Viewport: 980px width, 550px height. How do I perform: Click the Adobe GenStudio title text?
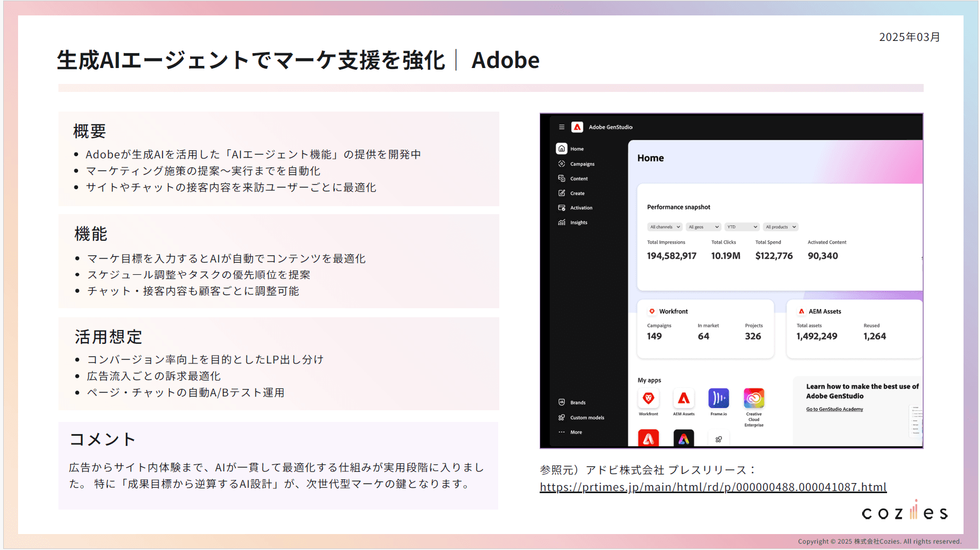[611, 127]
